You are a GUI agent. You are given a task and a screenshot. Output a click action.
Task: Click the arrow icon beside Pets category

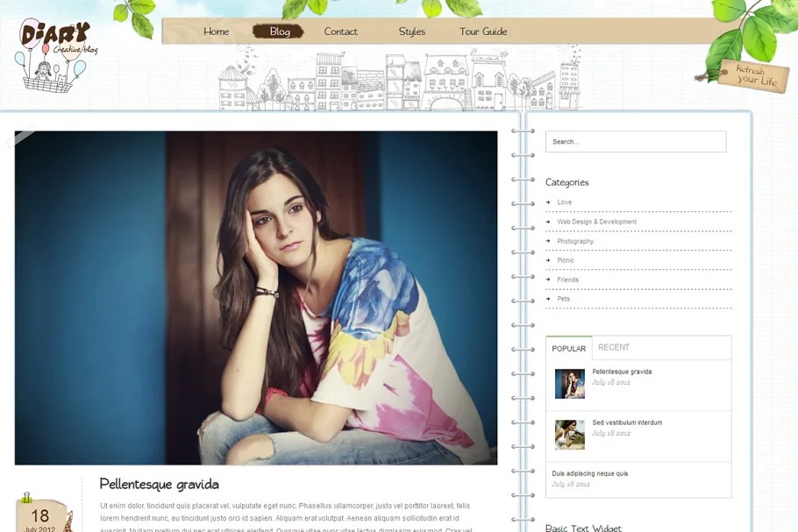pyautogui.click(x=548, y=299)
